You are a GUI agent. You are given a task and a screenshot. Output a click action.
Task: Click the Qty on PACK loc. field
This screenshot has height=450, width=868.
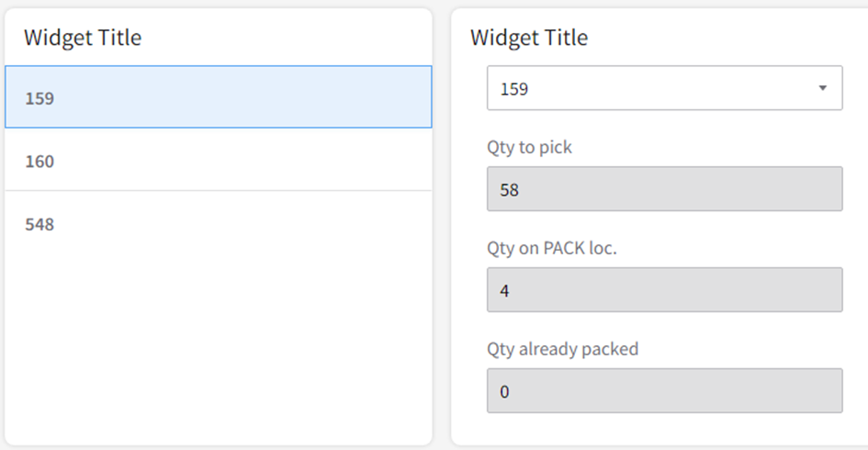[663, 290]
